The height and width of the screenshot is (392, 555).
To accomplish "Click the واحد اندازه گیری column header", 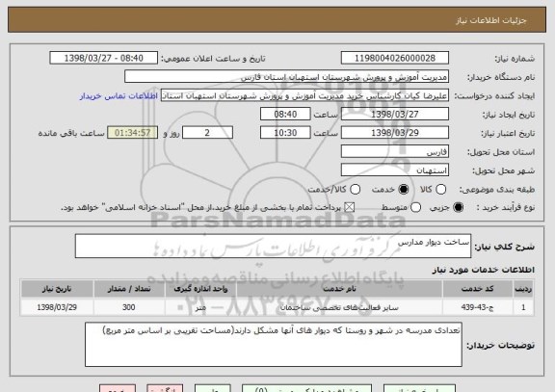I will [200, 289].
